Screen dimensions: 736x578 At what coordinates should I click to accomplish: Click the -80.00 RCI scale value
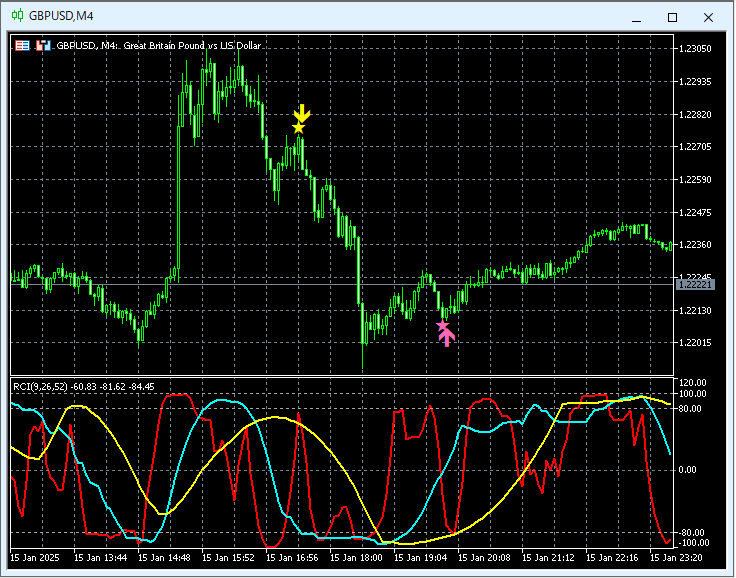692,533
